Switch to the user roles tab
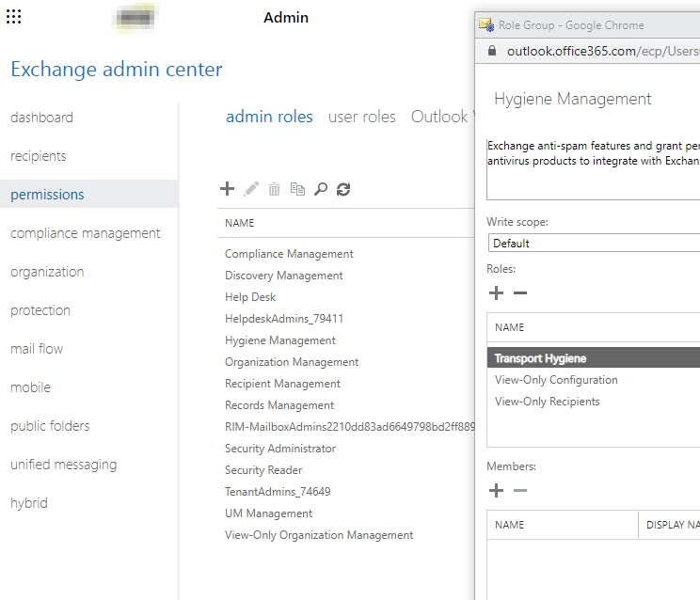This screenshot has height=600, width=700. pyautogui.click(x=362, y=117)
